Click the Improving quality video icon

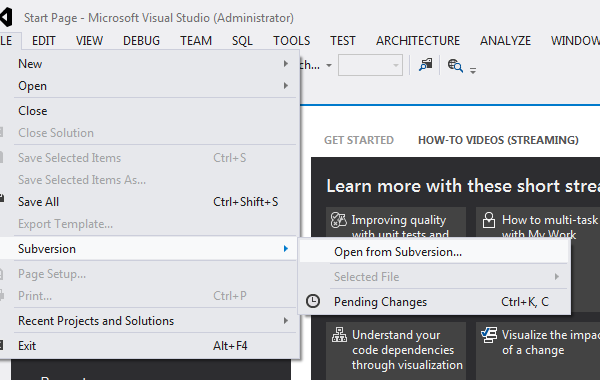click(338, 220)
